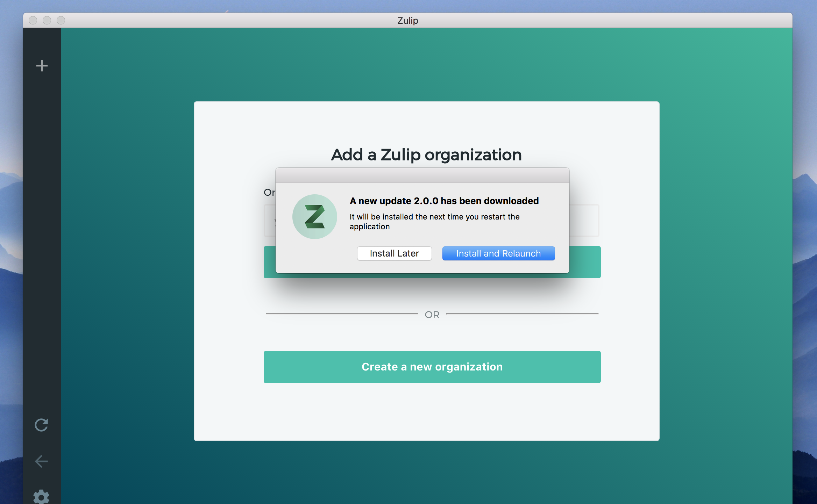Click the 'Add a Zulip organization' heading
The image size is (817, 504).
tap(426, 154)
